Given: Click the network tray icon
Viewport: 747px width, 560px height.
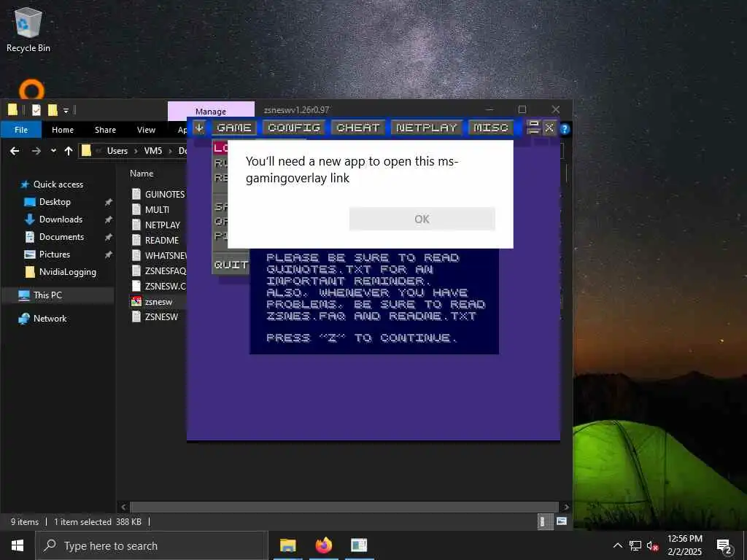Looking at the screenshot, I should 635,545.
